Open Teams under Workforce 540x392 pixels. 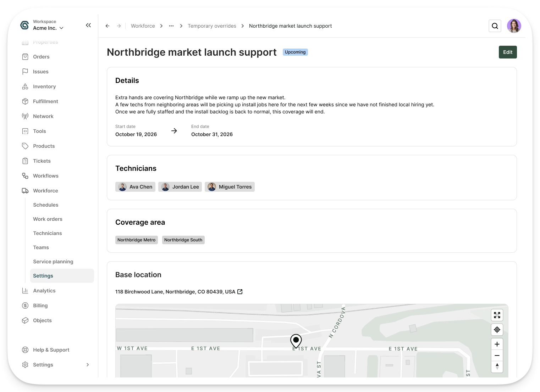tap(41, 247)
